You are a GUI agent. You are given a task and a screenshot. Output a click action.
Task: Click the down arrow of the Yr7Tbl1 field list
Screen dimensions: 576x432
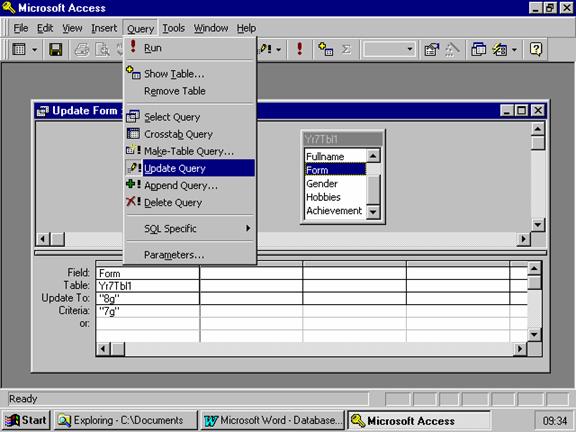373,212
